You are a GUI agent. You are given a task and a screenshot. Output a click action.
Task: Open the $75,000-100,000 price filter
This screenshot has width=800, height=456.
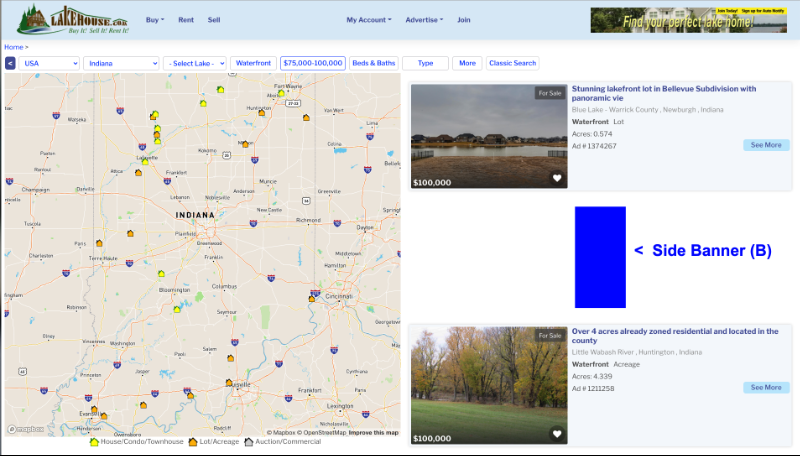pyautogui.click(x=313, y=63)
